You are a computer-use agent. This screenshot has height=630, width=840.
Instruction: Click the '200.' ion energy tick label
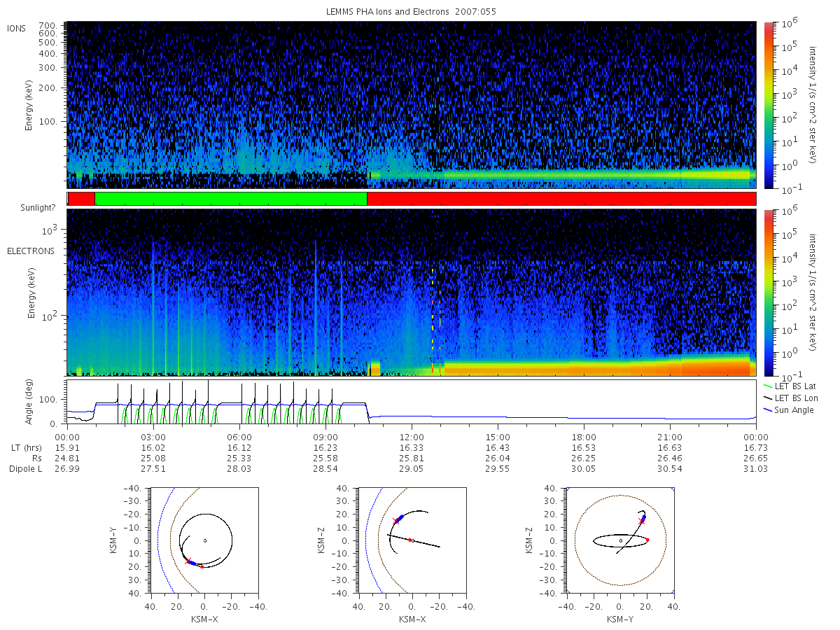point(48,89)
